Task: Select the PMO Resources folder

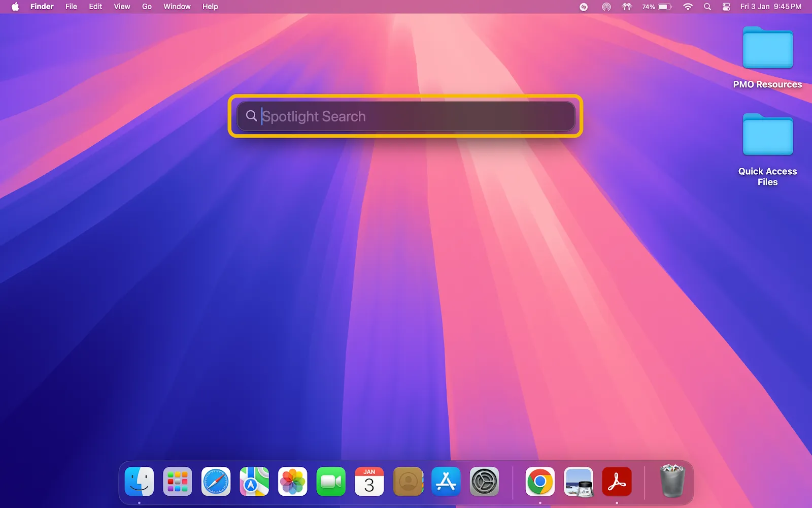Action: point(767,57)
